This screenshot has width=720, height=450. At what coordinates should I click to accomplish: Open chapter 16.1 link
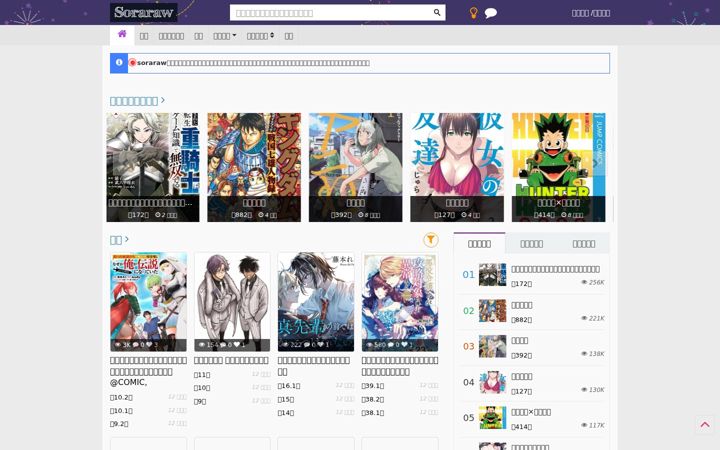pos(289,386)
